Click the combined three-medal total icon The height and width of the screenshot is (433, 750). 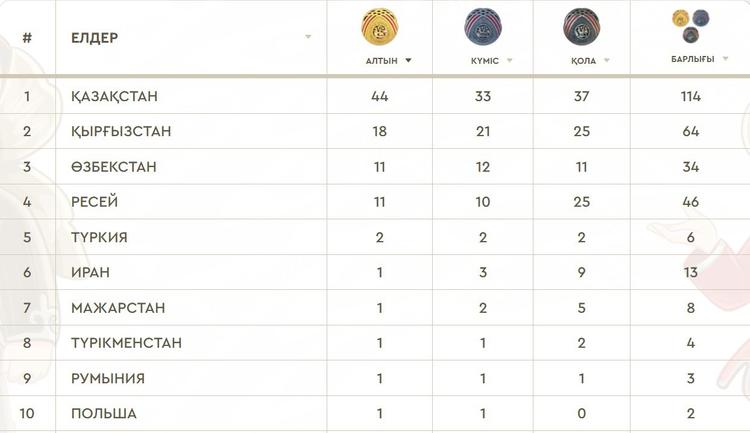pos(691,26)
